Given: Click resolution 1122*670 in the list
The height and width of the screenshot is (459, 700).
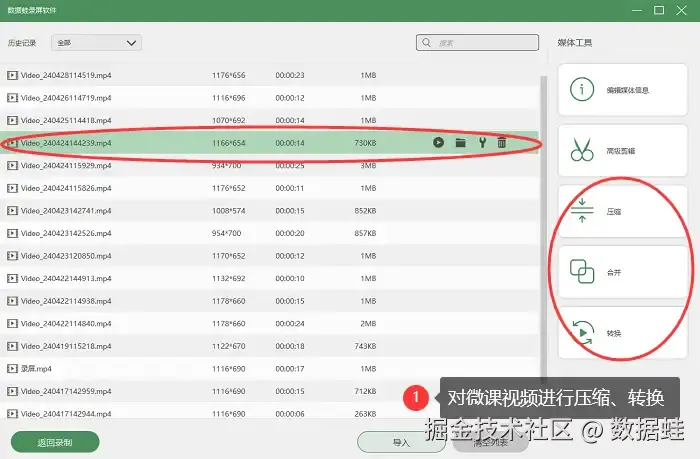Looking at the screenshot, I should pos(229,346).
